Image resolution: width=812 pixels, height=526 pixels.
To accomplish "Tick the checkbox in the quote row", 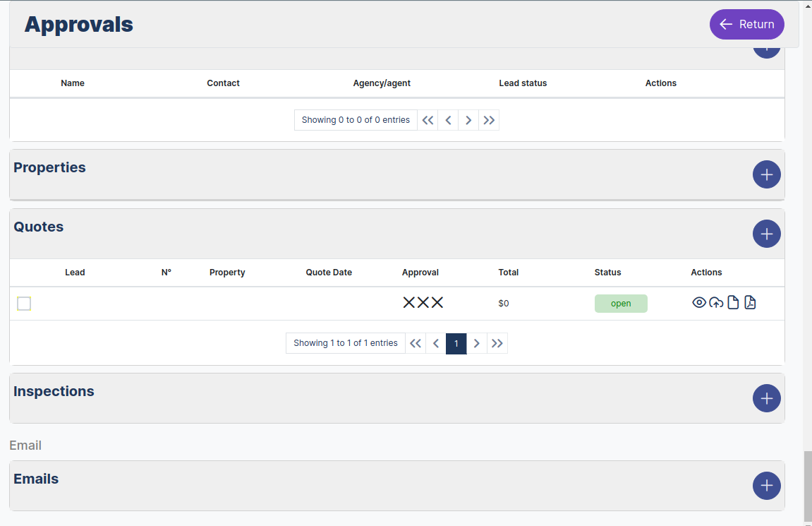I will (x=24, y=304).
